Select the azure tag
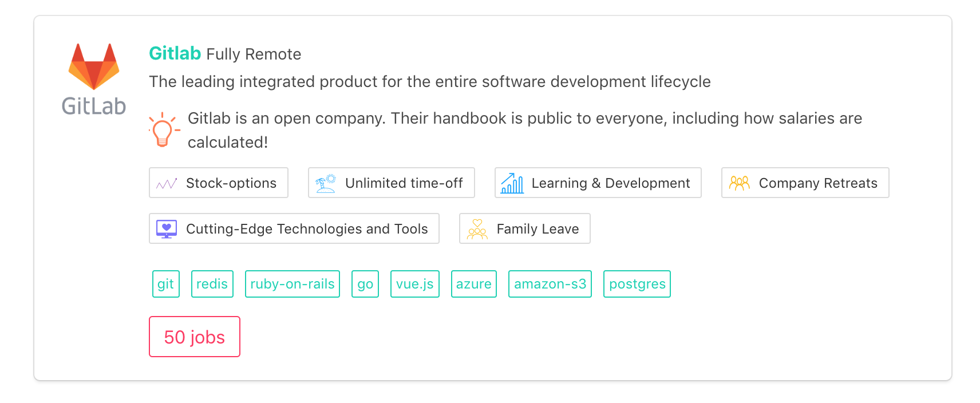This screenshot has width=980, height=403. click(x=474, y=284)
